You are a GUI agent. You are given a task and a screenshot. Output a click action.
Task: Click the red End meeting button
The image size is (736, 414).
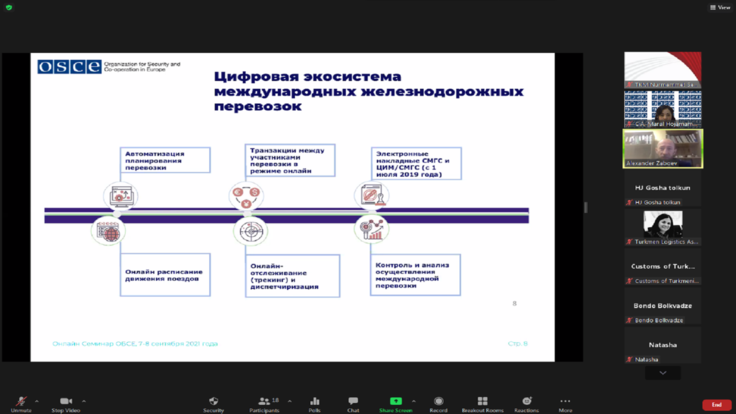[x=715, y=404]
